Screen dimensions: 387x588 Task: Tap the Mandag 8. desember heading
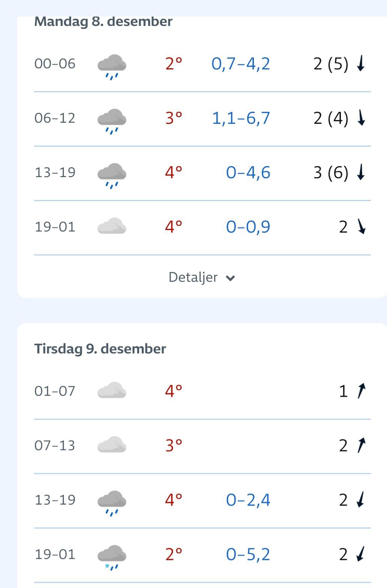tap(103, 21)
